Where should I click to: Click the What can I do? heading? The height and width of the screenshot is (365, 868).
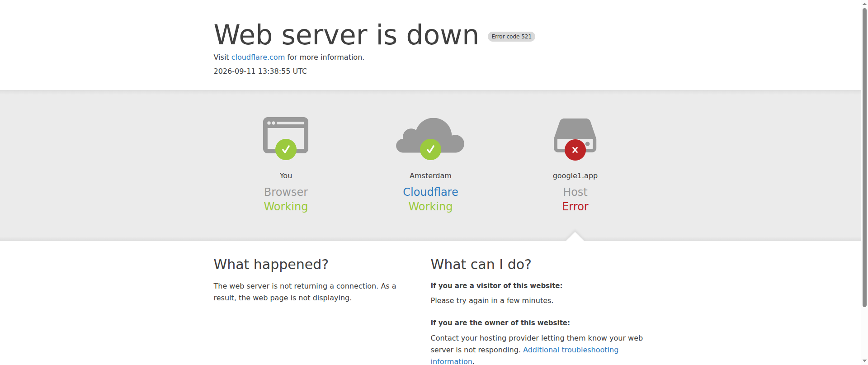click(481, 264)
